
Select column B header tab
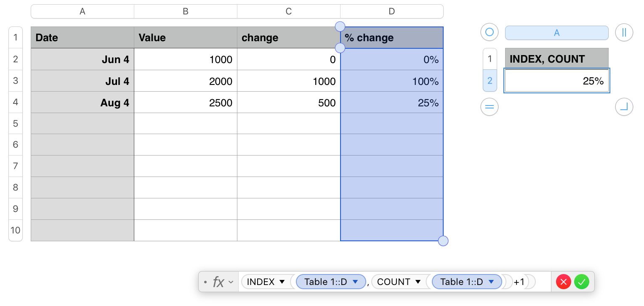185,11
